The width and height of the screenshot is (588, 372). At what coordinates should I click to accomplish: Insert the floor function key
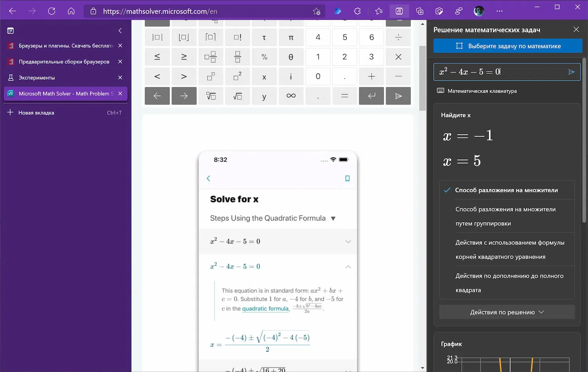184,37
